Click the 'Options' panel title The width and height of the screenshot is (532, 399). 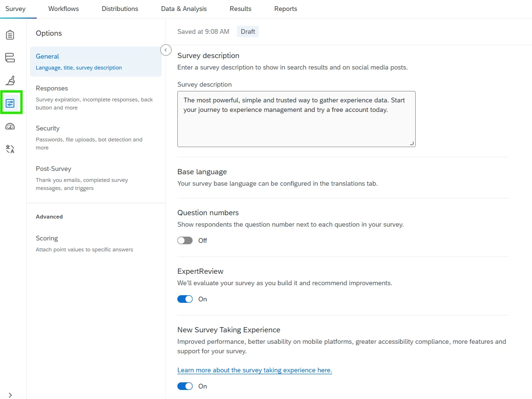pos(49,33)
